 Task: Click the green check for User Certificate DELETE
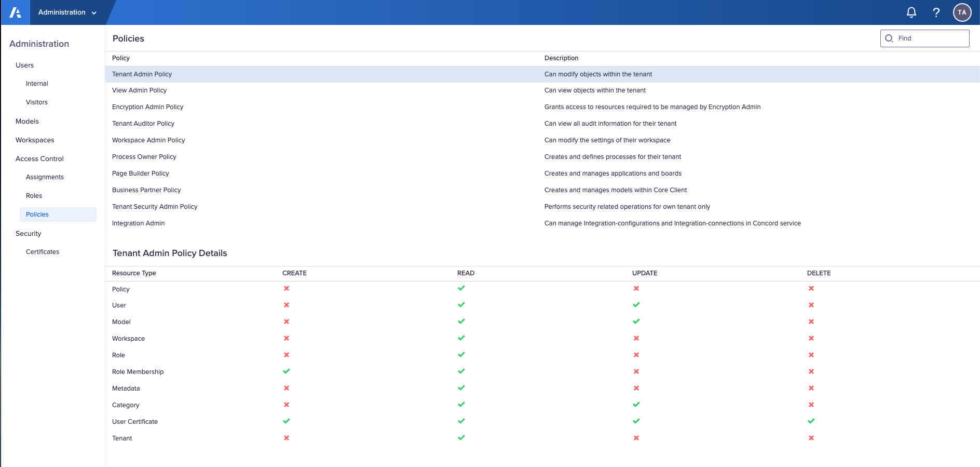pyautogui.click(x=811, y=421)
